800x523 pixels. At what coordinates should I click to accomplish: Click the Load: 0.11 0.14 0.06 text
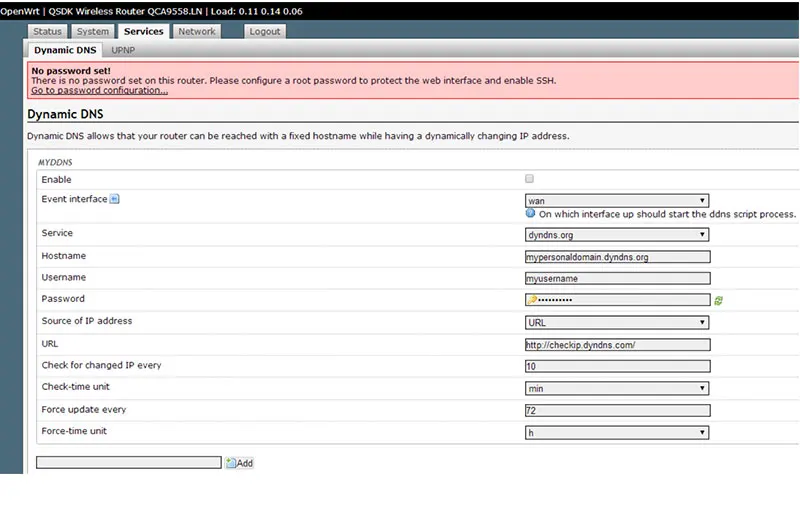257,11
